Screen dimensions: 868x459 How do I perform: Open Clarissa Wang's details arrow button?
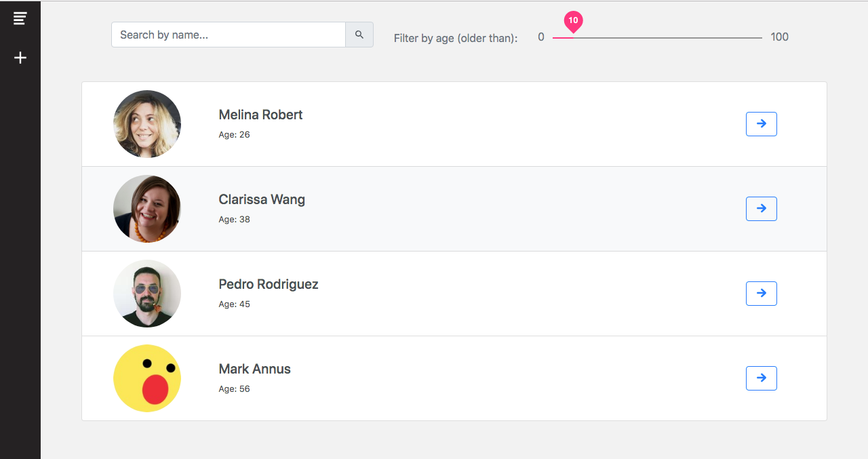coord(761,209)
